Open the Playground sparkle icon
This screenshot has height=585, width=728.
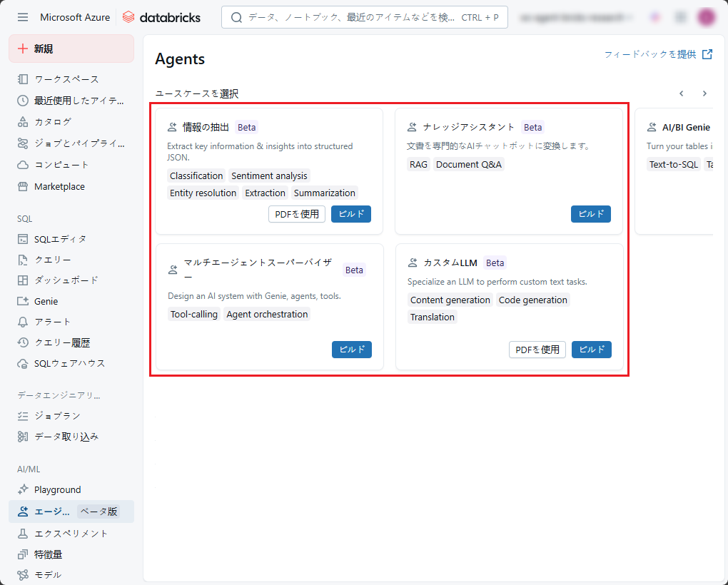coord(23,489)
